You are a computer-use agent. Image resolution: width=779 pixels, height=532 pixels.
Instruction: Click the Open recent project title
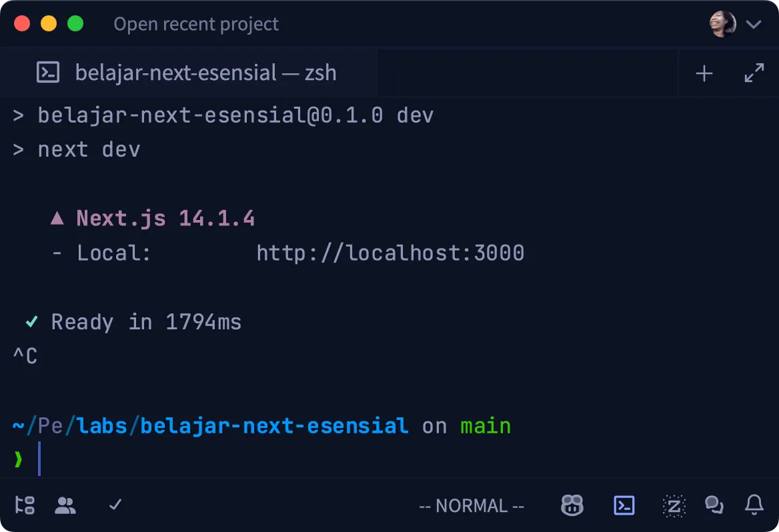tap(196, 24)
